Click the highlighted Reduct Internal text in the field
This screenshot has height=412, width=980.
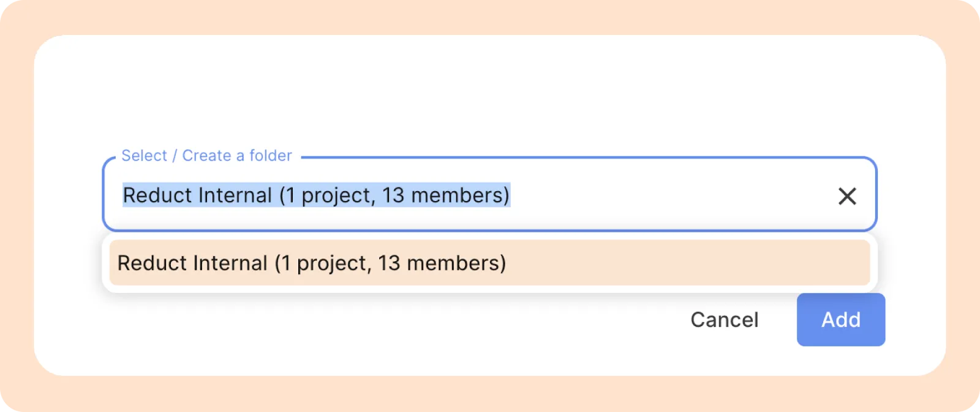tap(316, 196)
